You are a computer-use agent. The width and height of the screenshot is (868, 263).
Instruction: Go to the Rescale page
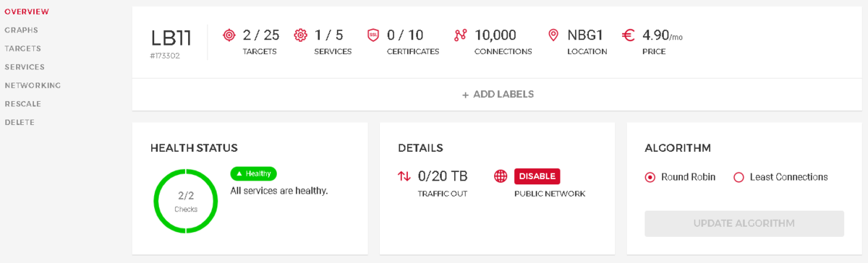pyautogui.click(x=22, y=104)
